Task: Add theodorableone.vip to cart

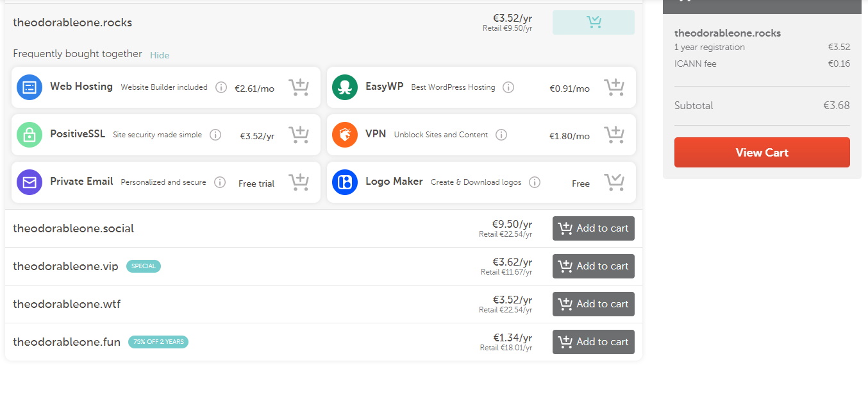Action: (593, 266)
